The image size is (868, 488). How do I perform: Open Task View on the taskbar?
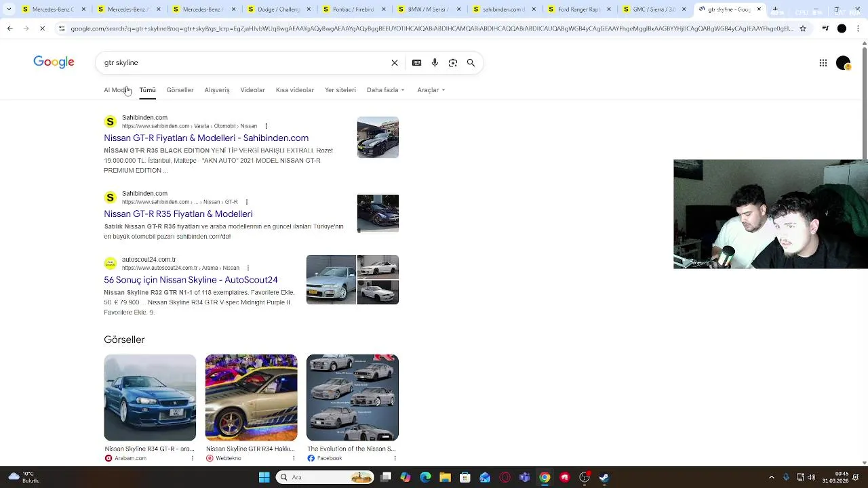coord(386,477)
